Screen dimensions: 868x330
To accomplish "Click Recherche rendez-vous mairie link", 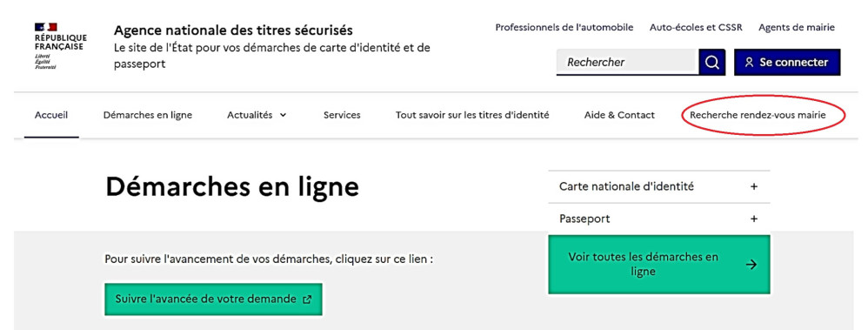I will pyautogui.click(x=758, y=115).
